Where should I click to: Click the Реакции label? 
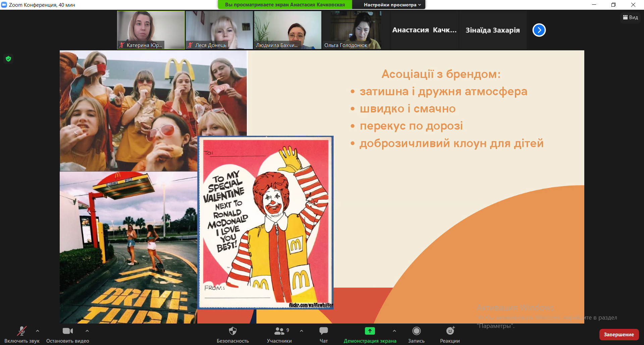[450, 341]
